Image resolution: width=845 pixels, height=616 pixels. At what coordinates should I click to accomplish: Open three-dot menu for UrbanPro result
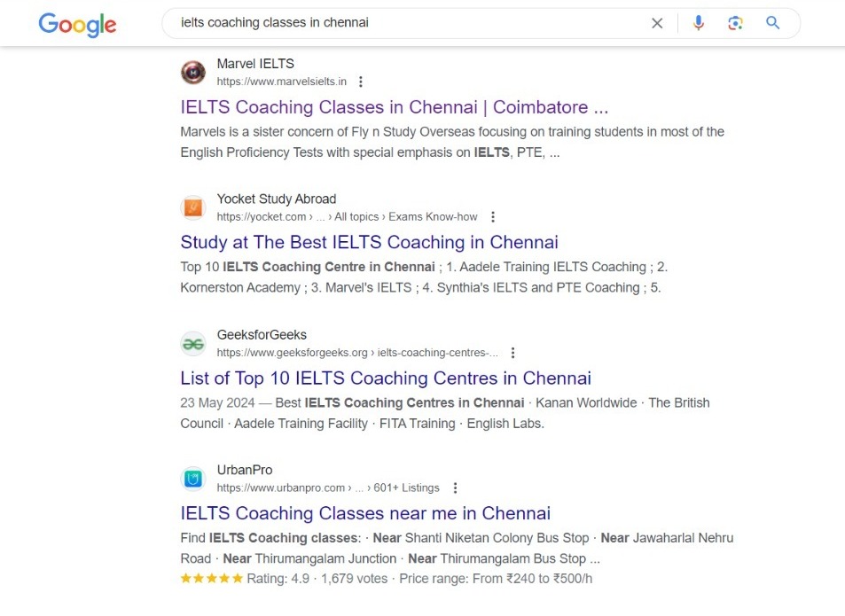coord(455,487)
